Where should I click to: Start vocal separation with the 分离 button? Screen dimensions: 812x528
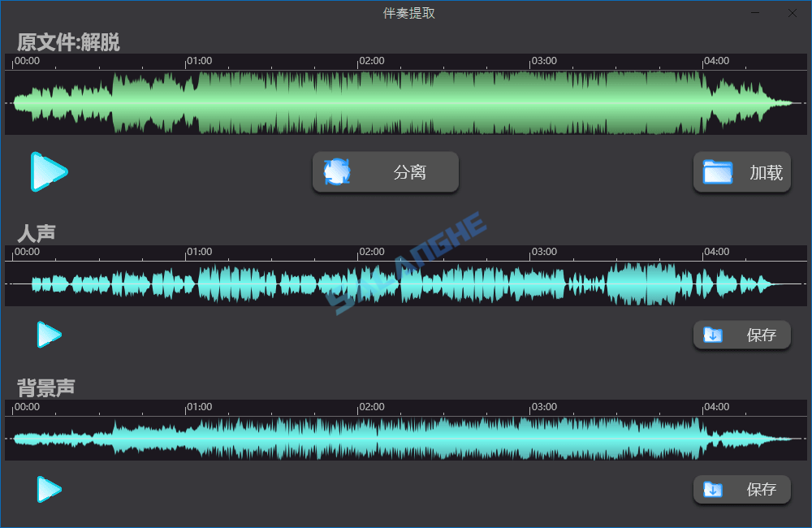[x=385, y=171]
